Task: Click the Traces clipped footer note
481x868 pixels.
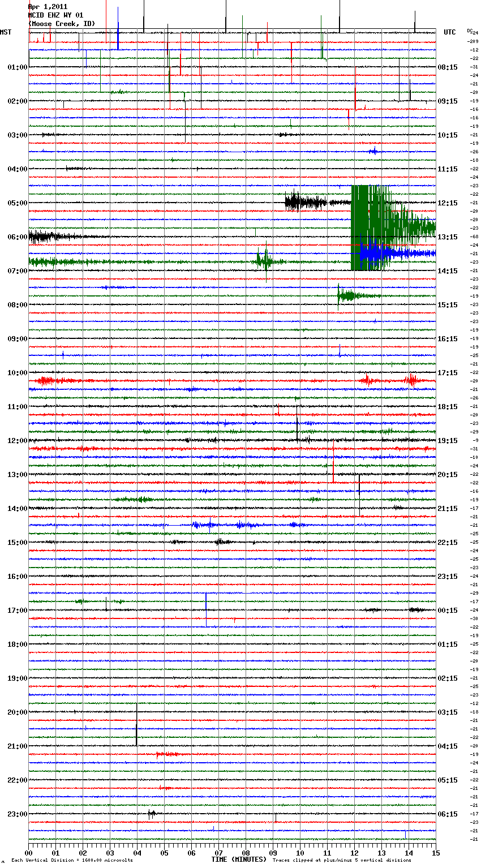Action: [x=342, y=861]
